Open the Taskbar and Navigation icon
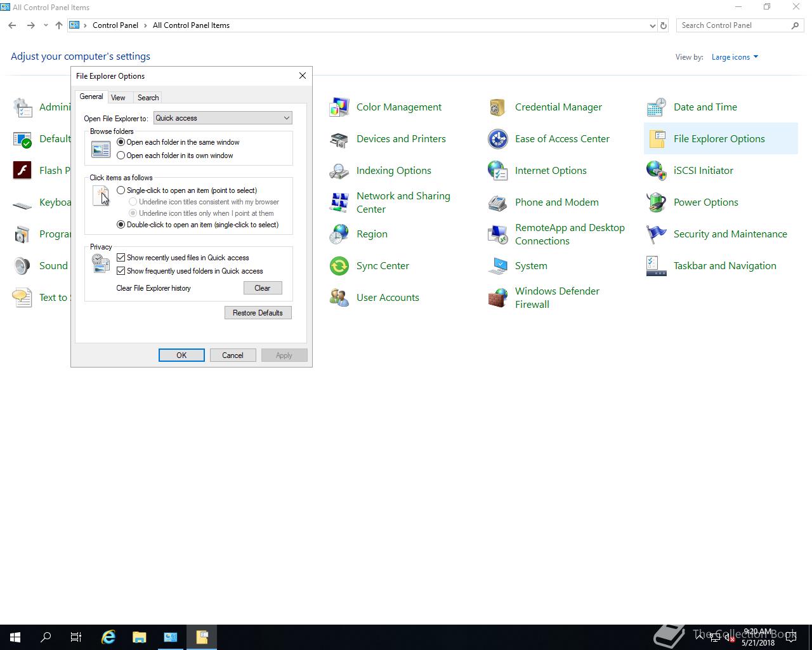 tap(657, 266)
